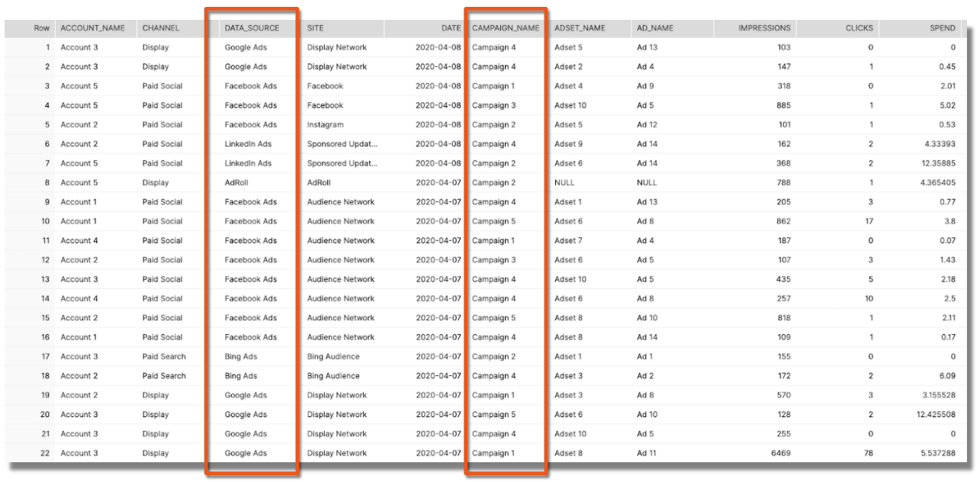Image resolution: width=980 pixels, height=482 pixels.
Task: Select spend value 4.33393 in row 6
Action: coord(939,144)
